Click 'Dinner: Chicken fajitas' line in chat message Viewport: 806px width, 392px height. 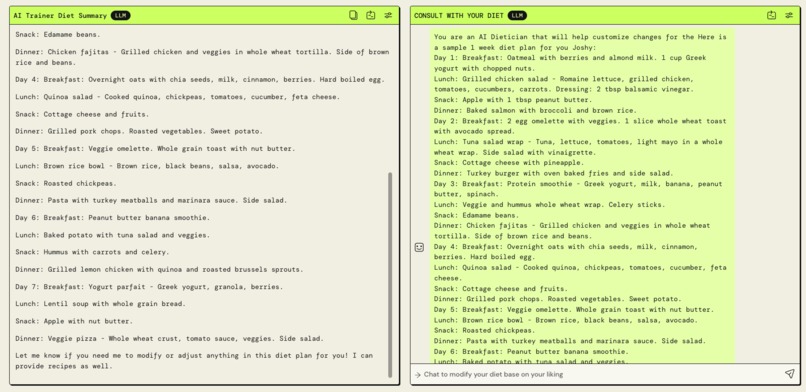click(x=572, y=231)
